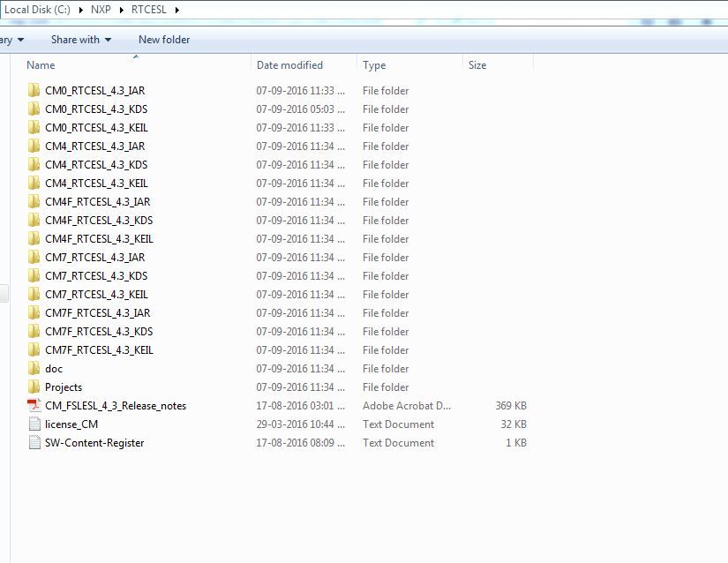Sort files by the Size column
The height and width of the screenshot is (563, 728).
(x=477, y=65)
